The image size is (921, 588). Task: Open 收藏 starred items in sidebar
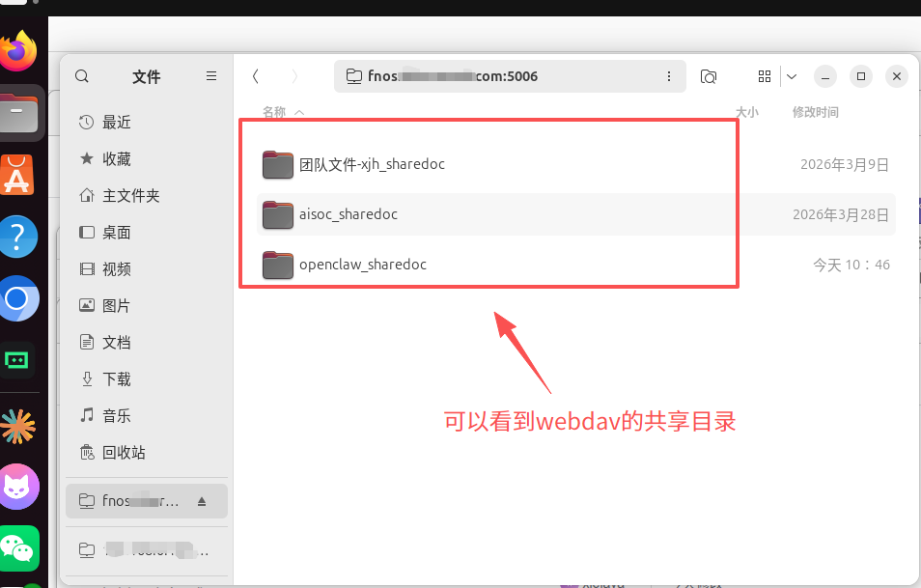(x=146, y=158)
